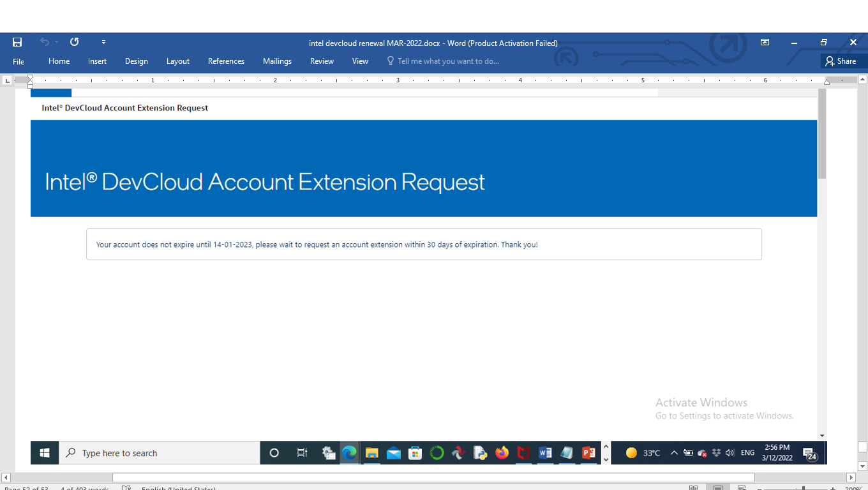Select the Repeat Typing icon

(x=74, y=42)
